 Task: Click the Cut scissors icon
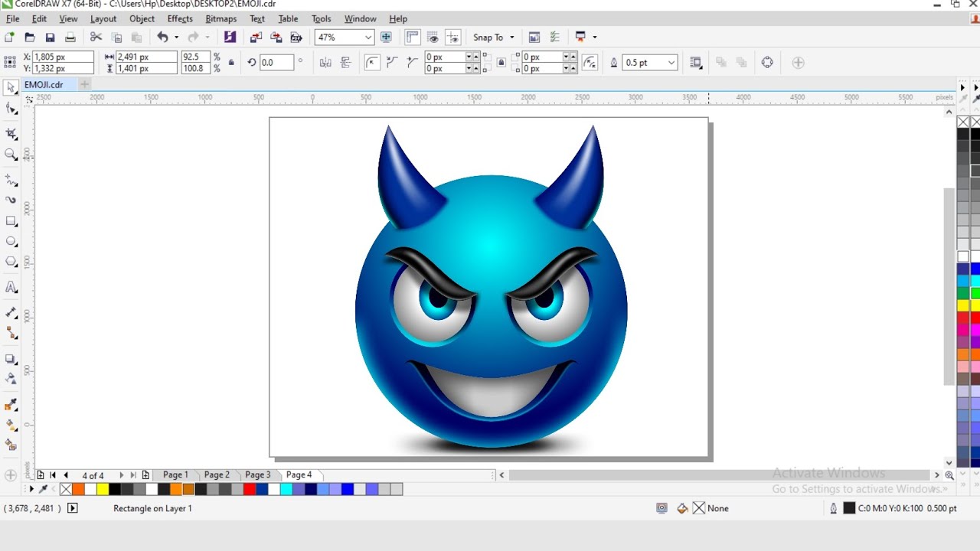pyautogui.click(x=96, y=37)
